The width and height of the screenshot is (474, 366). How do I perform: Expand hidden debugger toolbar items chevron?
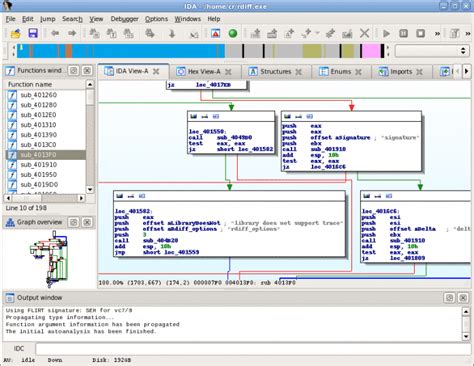click(x=437, y=34)
